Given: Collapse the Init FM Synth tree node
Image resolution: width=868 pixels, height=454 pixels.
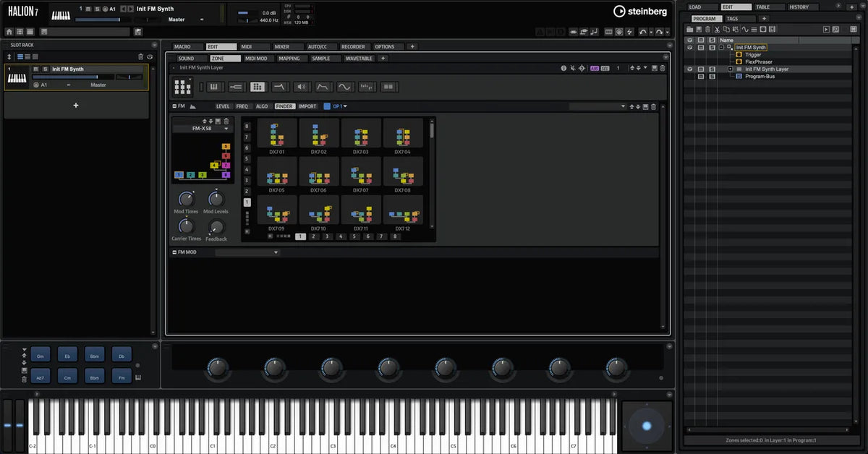Looking at the screenshot, I should [721, 47].
